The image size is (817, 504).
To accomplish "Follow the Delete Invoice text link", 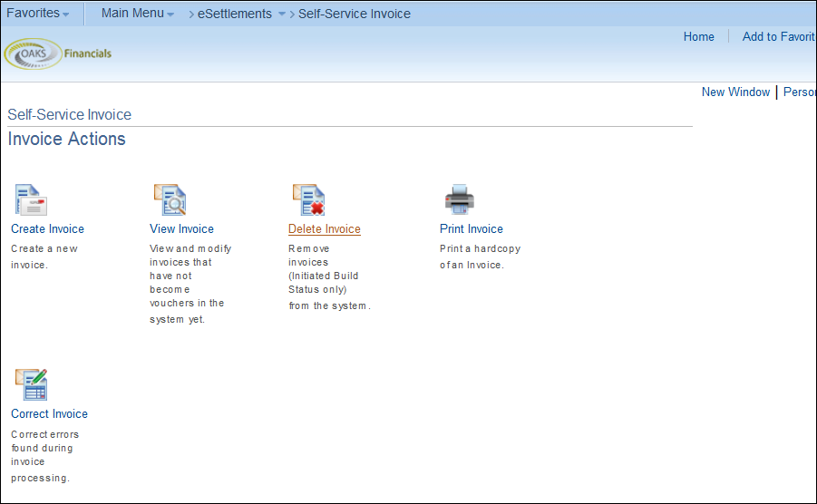I will (324, 229).
